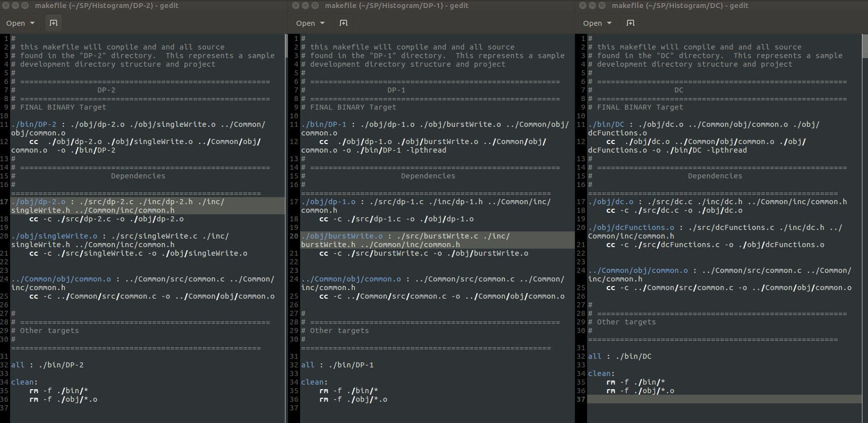Click 'clean:' target in DP-2 window
Viewport: 868px width, 423px height.
click(24, 382)
